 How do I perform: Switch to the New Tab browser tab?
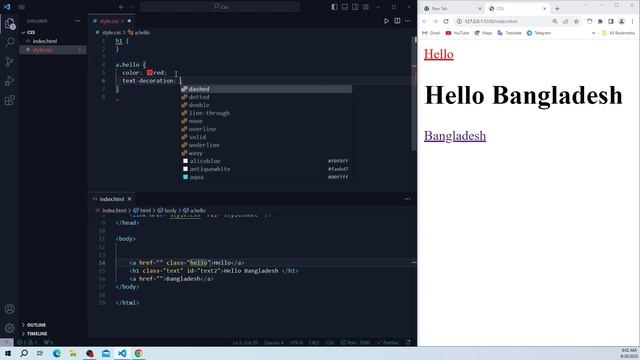click(x=452, y=8)
